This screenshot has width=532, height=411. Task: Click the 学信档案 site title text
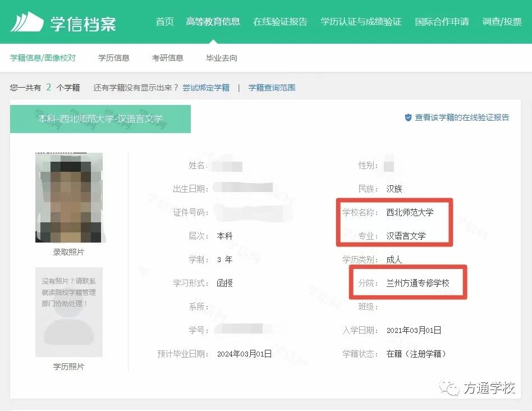pos(83,23)
